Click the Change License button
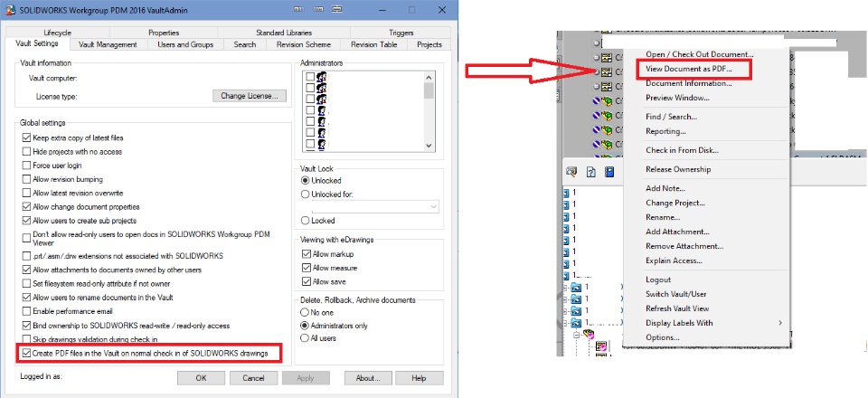The width and height of the screenshot is (868, 398). click(250, 96)
